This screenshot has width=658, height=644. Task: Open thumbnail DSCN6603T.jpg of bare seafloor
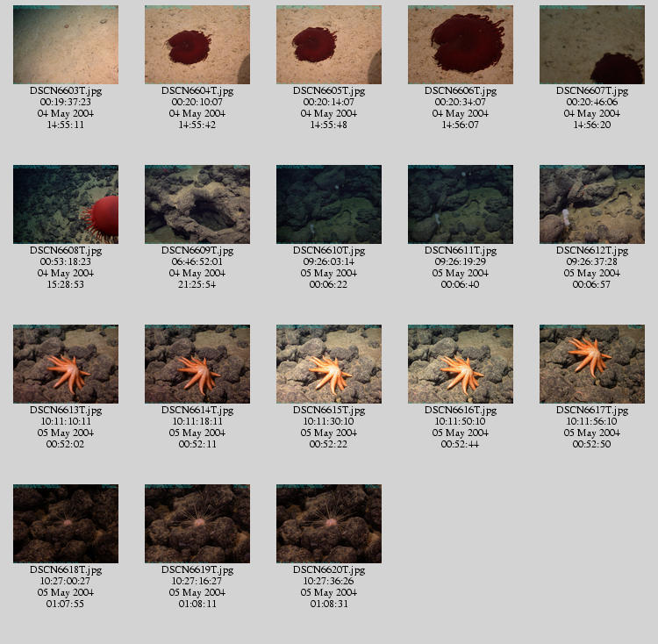[x=66, y=45]
